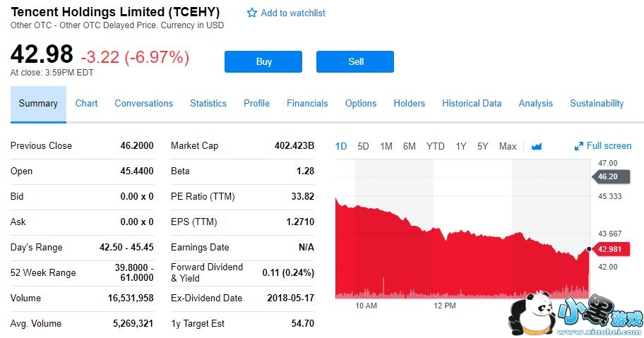Select the 1Y chart range

(x=461, y=146)
